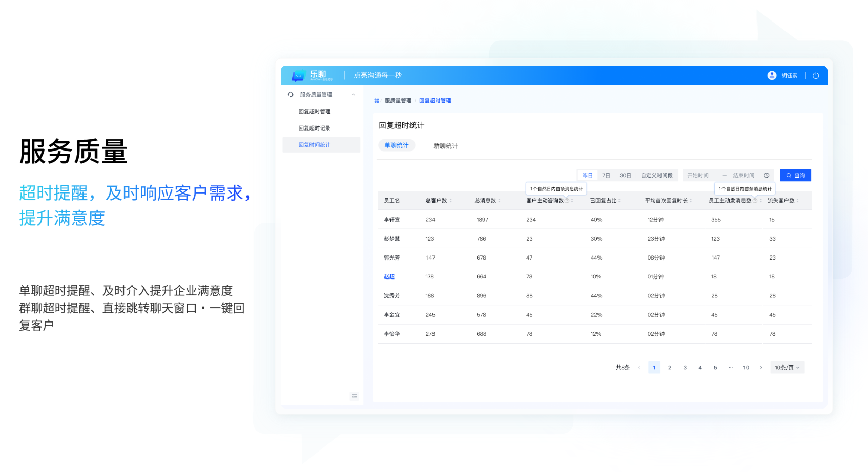Open the user avatar for 胡钰素
The width and height of the screenshot is (868, 472).
click(x=772, y=75)
